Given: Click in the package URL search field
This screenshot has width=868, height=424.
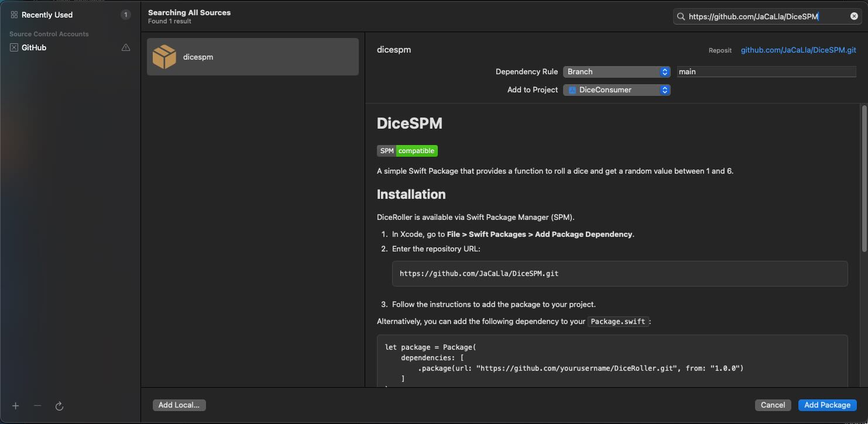Looking at the screenshot, I should pos(767,16).
